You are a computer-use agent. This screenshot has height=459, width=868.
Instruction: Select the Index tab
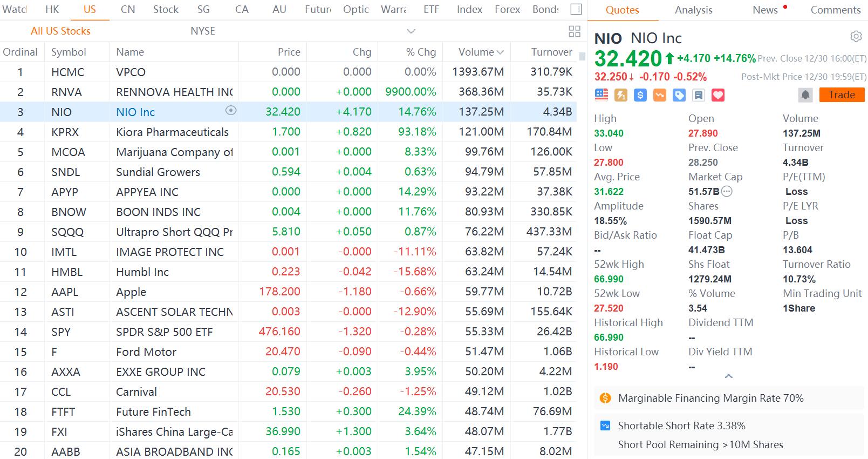click(469, 9)
